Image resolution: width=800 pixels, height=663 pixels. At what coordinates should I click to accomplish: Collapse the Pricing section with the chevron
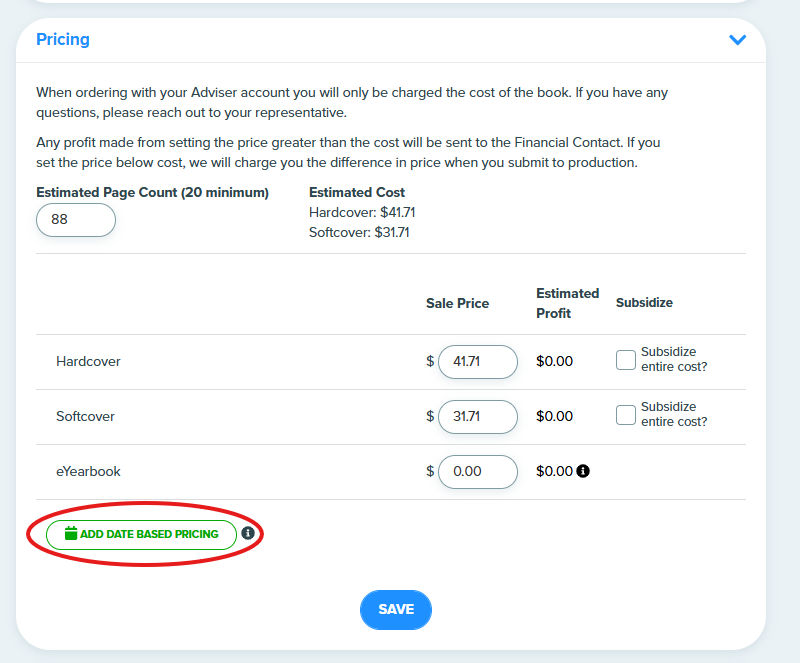(737, 40)
